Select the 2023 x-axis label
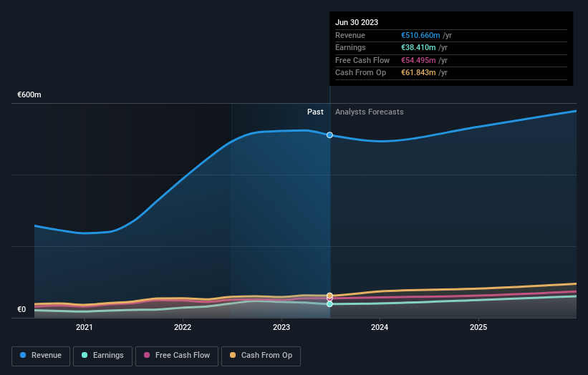The image size is (588, 375). coord(281,327)
